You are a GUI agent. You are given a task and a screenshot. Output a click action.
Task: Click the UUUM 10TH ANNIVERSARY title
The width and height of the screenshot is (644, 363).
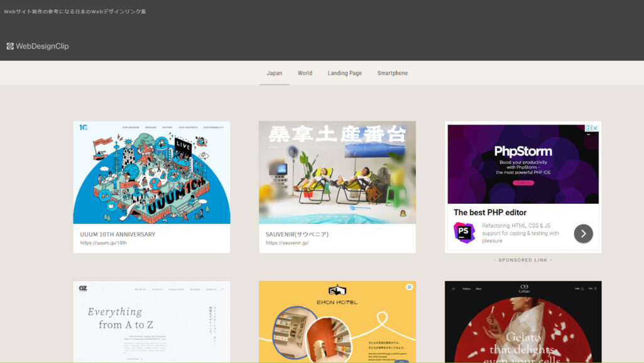(x=117, y=234)
